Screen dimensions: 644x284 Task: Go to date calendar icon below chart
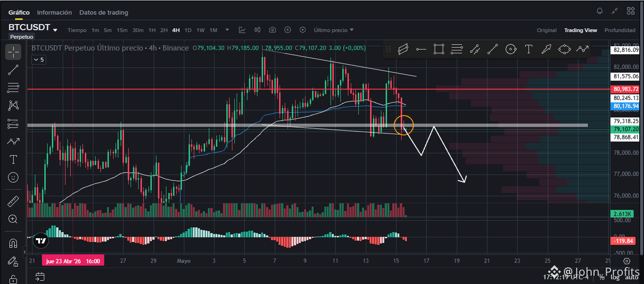(x=40, y=276)
